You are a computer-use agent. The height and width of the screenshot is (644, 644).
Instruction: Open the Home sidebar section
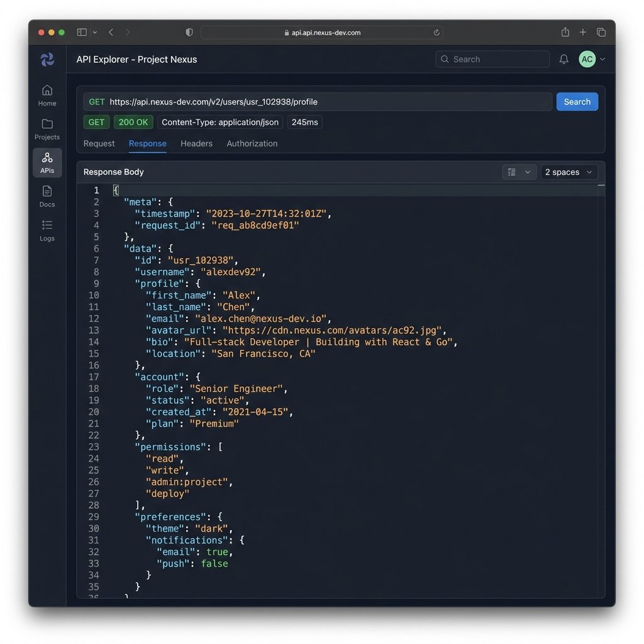coord(47,96)
